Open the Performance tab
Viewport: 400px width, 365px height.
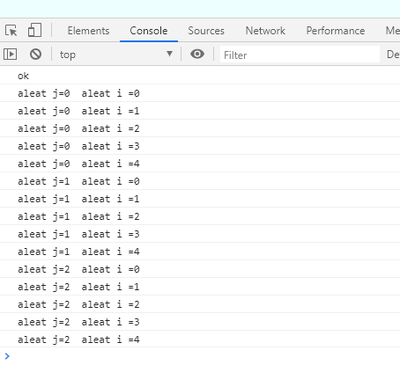pos(335,31)
